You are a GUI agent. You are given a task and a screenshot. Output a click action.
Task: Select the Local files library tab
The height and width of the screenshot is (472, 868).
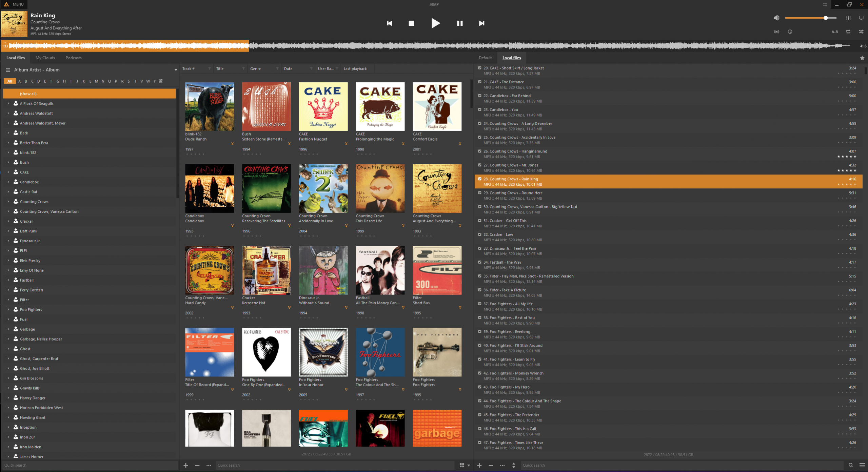point(16,58)
